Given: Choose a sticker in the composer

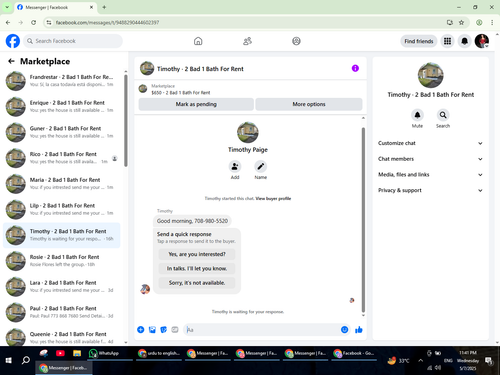Looking at the screenshot, I should coord(163,330).
